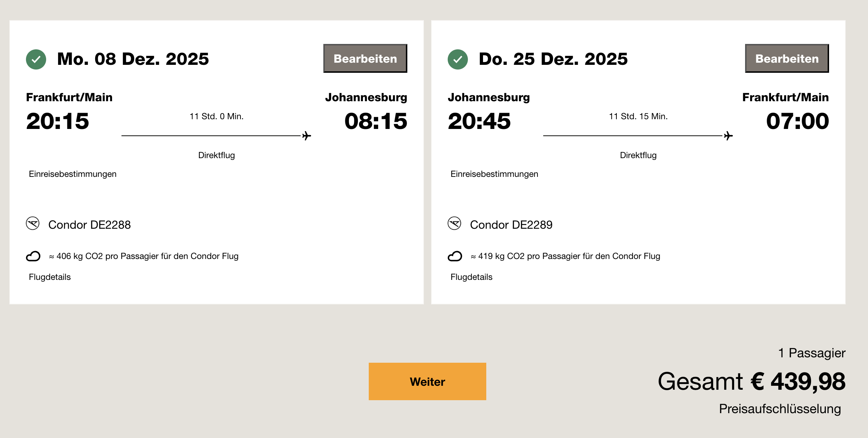The width and height of the screenshot is (868, 438).
Task: Click the Gesamt € 439,98 total price
Action: coord(751,381)
